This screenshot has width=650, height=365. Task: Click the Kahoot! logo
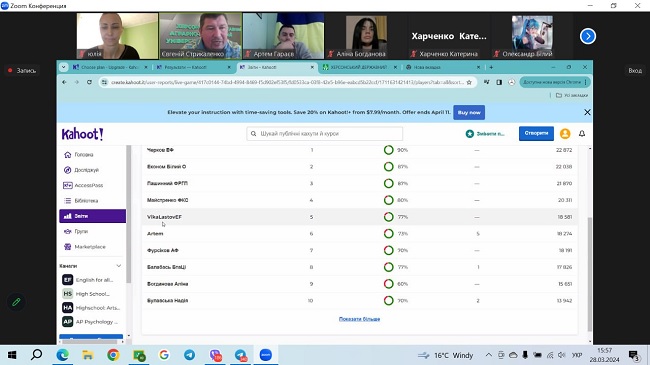[x=82, y=134]
